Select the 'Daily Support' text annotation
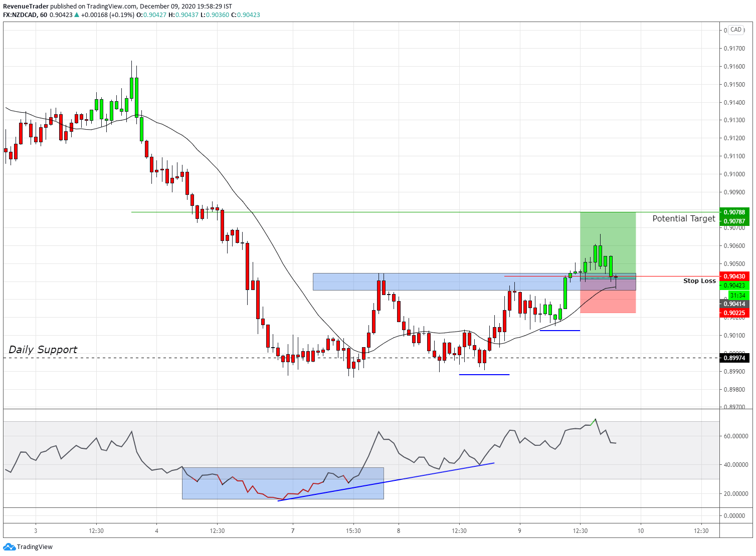Screen dimensions: 756x556 coord(43,350)
